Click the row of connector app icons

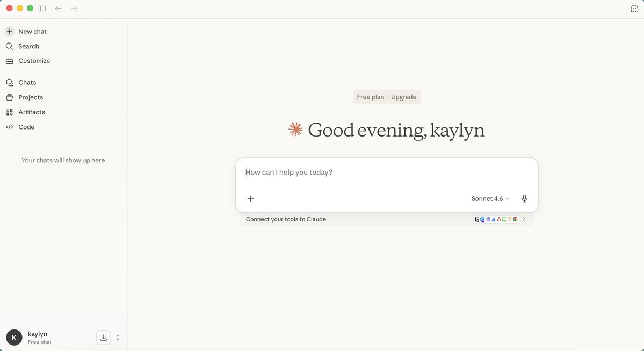pos(496,219)
